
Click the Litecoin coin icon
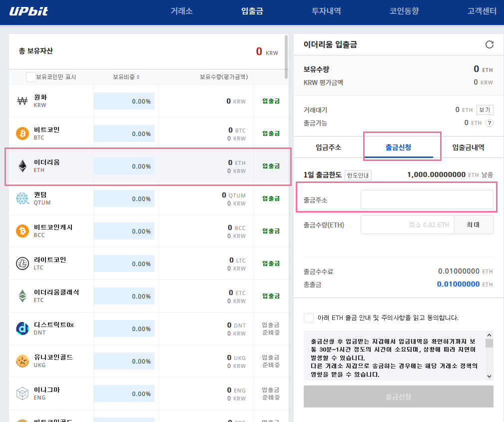pos(22,263)
